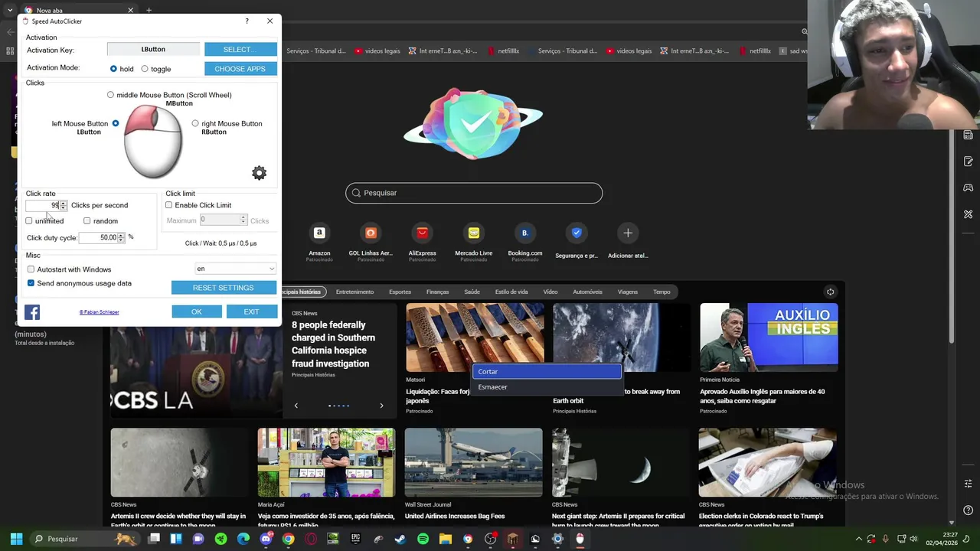This screenshot has width=980, height=551.
Task: Check Enable Click Limit
Action: [x=168, y=205]
